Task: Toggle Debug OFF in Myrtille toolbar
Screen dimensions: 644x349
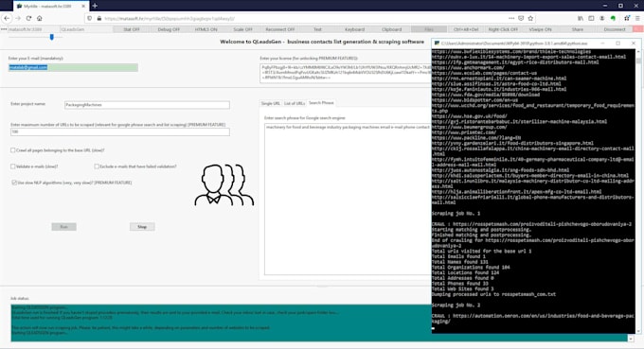Action: coord(169,29)
